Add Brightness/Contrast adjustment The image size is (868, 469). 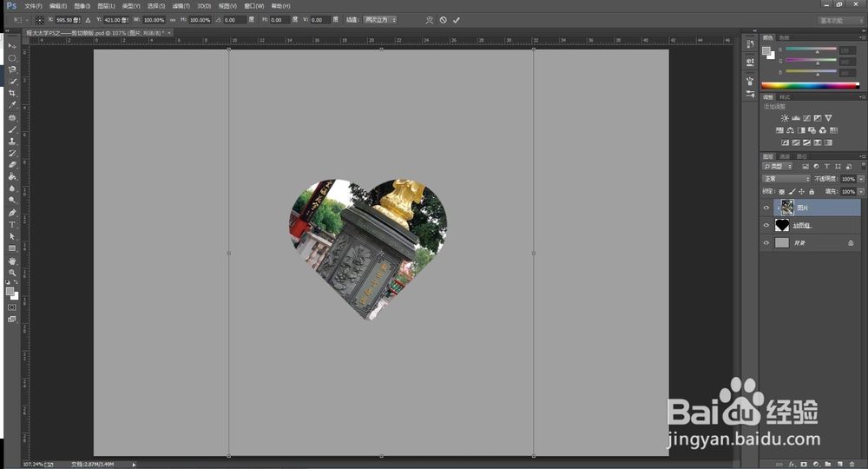coord(785,118)
